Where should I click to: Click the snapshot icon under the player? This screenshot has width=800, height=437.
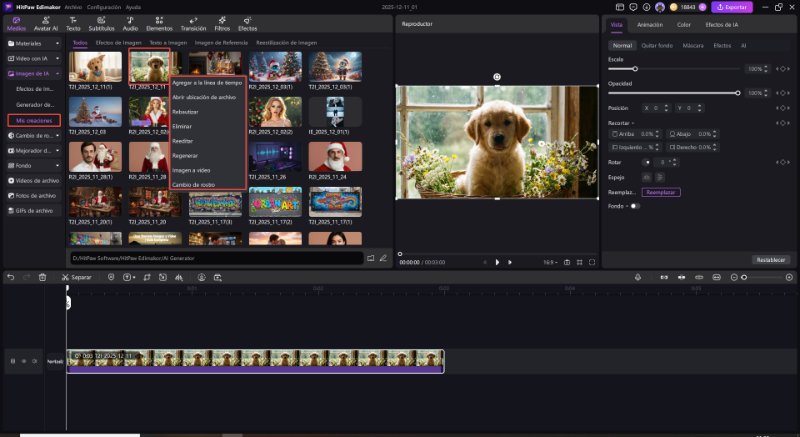[x=567, y=262]
